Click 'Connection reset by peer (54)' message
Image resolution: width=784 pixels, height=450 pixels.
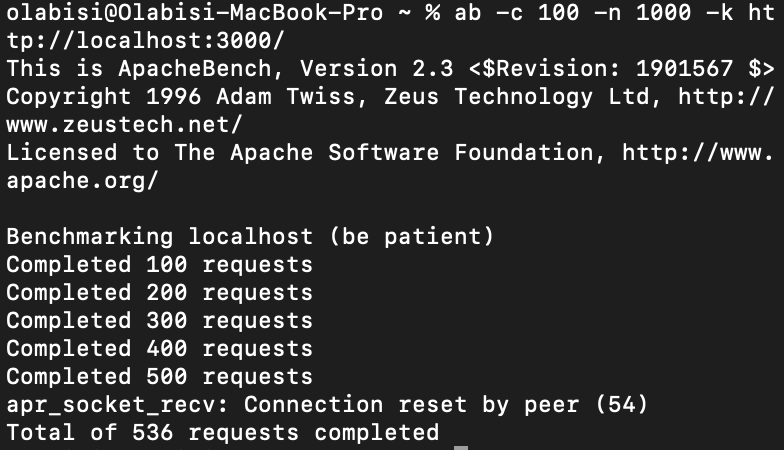(446, 405)
